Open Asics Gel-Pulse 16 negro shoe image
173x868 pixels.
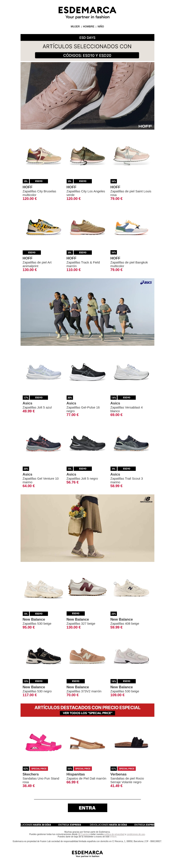pyautogui.click(x=87, y=372)
